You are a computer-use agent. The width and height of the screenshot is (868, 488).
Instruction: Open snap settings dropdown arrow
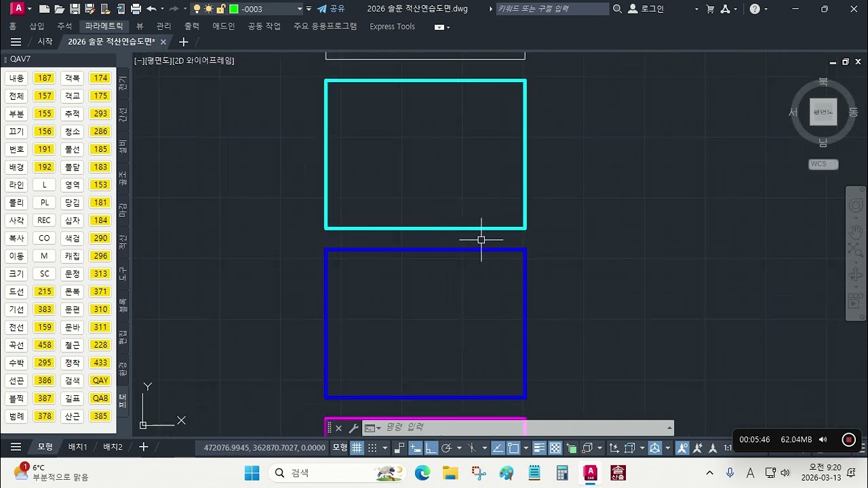tap(384, 447)
